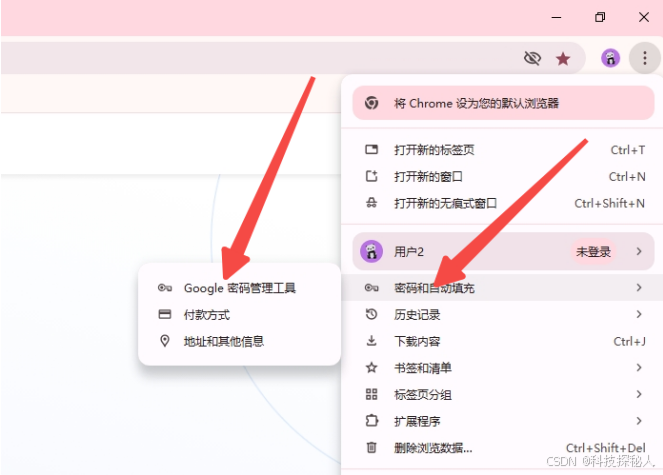Click the 用户2 profile name
663x475 pixels.
point(408,252)
